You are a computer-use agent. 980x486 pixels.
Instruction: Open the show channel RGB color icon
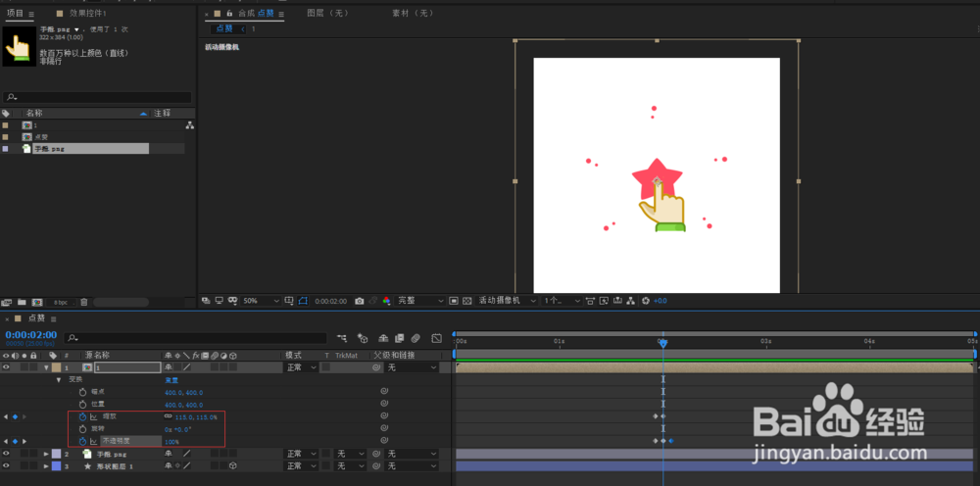click(386, 301)
